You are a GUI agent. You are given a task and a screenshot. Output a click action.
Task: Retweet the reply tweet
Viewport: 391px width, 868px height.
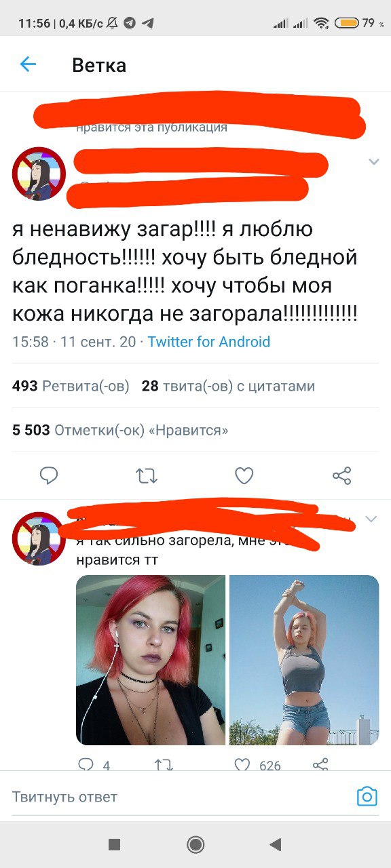(164, 765)
